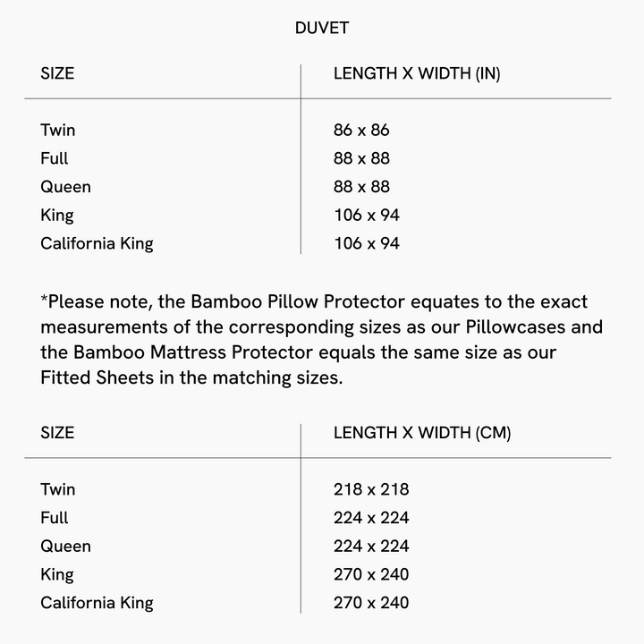Click the 86 x 86 measurement
This screenshot has height=644, width=644.
point(361,130)
